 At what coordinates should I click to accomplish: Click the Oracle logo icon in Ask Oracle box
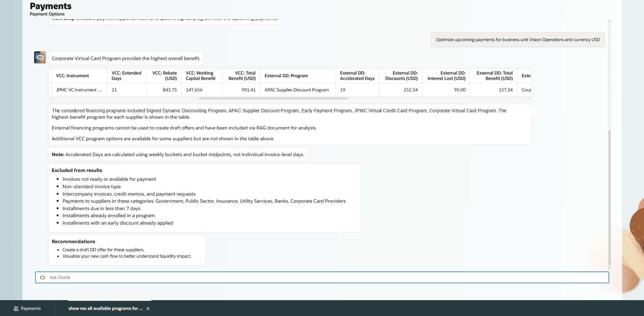[x=43, y=278]
